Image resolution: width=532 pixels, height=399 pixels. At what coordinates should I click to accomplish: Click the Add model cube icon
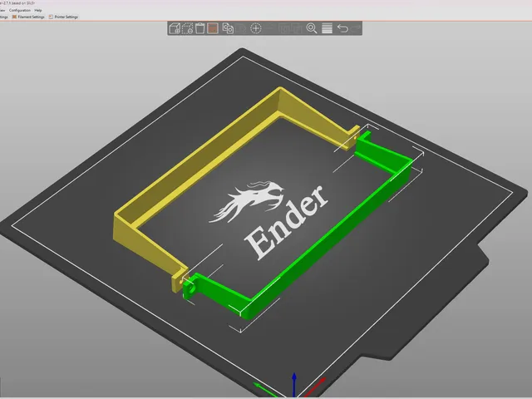(175, 28)
